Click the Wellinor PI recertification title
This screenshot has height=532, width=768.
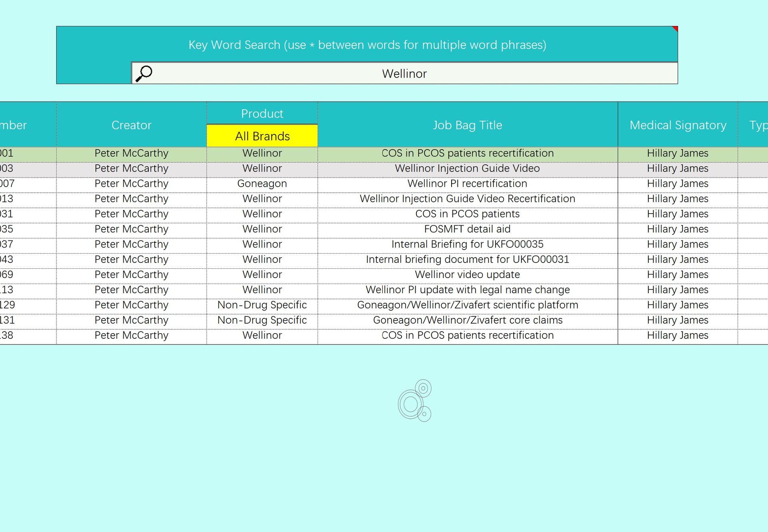[468, 184]
